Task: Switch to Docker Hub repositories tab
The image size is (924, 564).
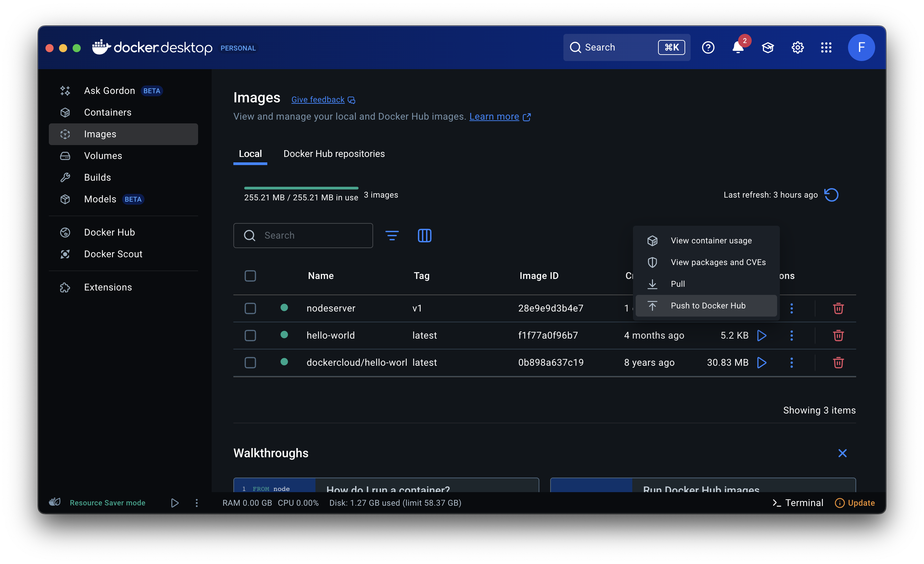Action: coord(334,154)
